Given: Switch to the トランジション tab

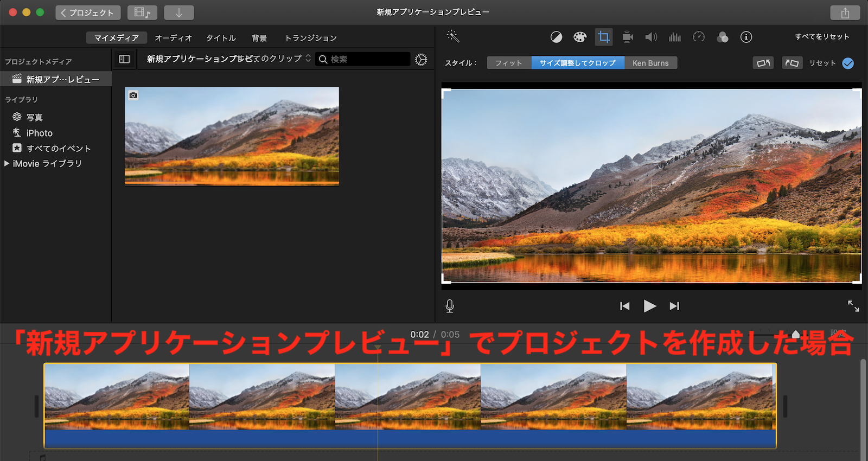Looking at the screenshot, I should 311,38.
